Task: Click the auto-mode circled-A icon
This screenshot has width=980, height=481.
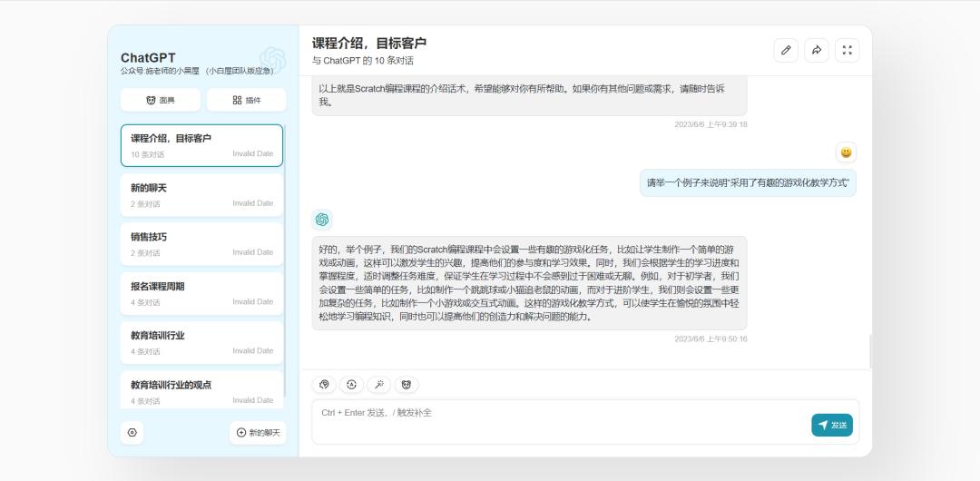Action: pyautogui.click(x=351, y=385)
